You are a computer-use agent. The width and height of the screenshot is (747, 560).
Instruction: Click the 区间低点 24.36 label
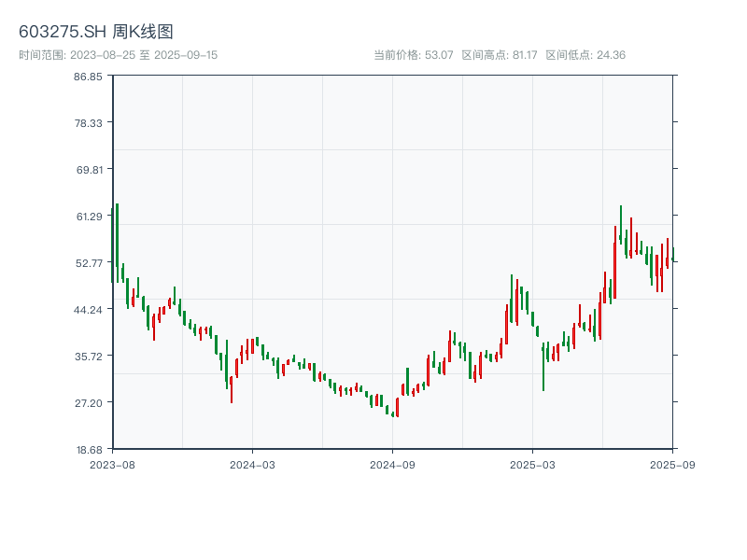585,55
